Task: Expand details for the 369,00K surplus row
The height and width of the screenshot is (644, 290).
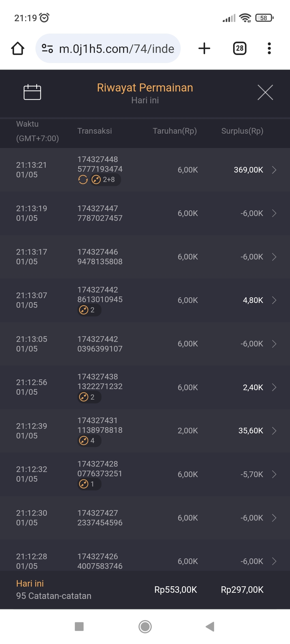Action: [274, 170]
